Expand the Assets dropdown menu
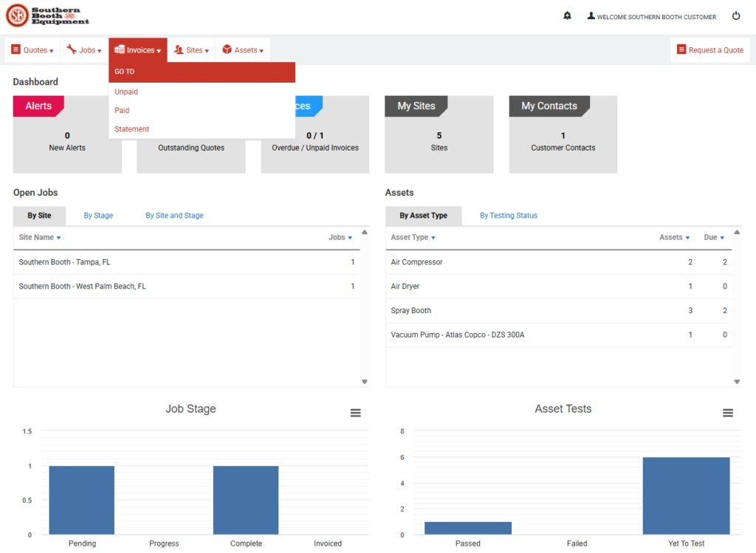 coord(242,50)
